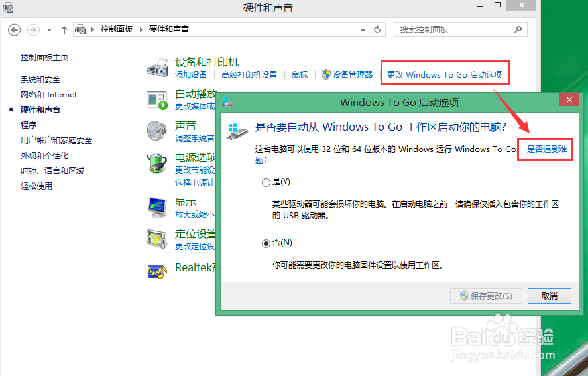Click the window icon in title bar

(8, 7)
